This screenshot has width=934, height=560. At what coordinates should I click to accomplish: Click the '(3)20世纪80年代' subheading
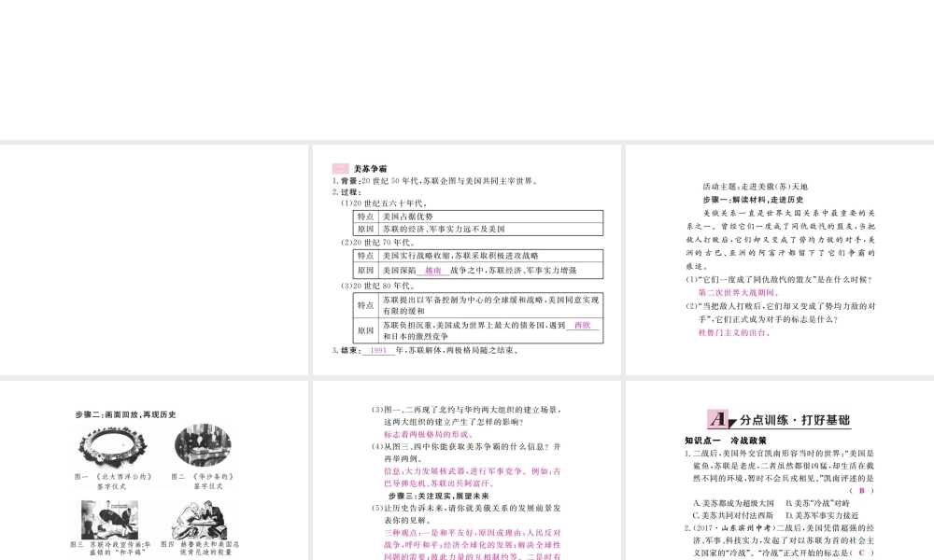pyautogui.click(x=378, y=286)
